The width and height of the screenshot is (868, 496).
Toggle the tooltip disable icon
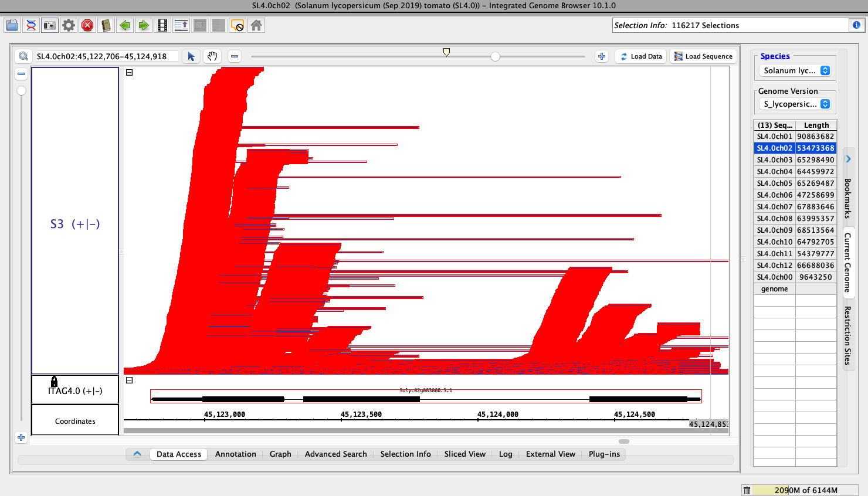(x=238, y=25)
